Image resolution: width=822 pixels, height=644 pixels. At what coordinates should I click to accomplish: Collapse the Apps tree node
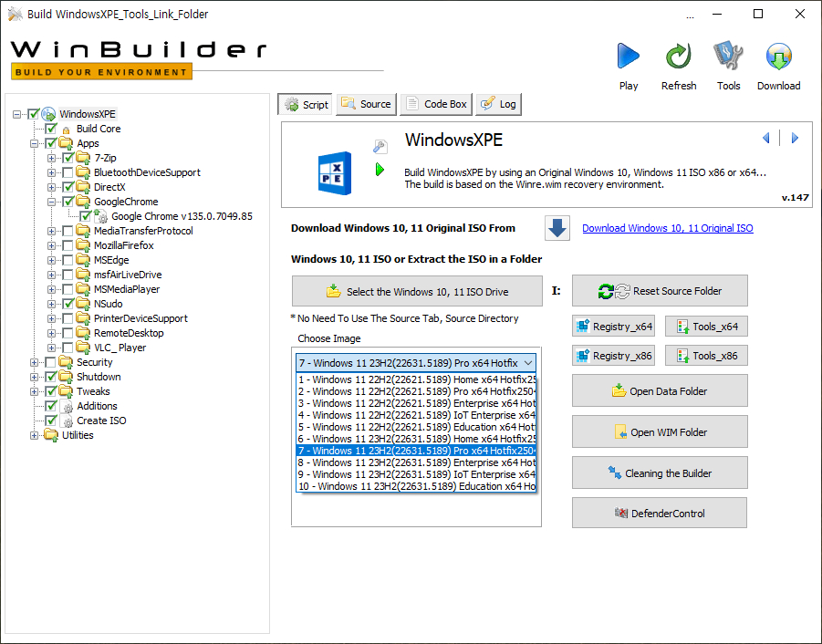[34, 143]
